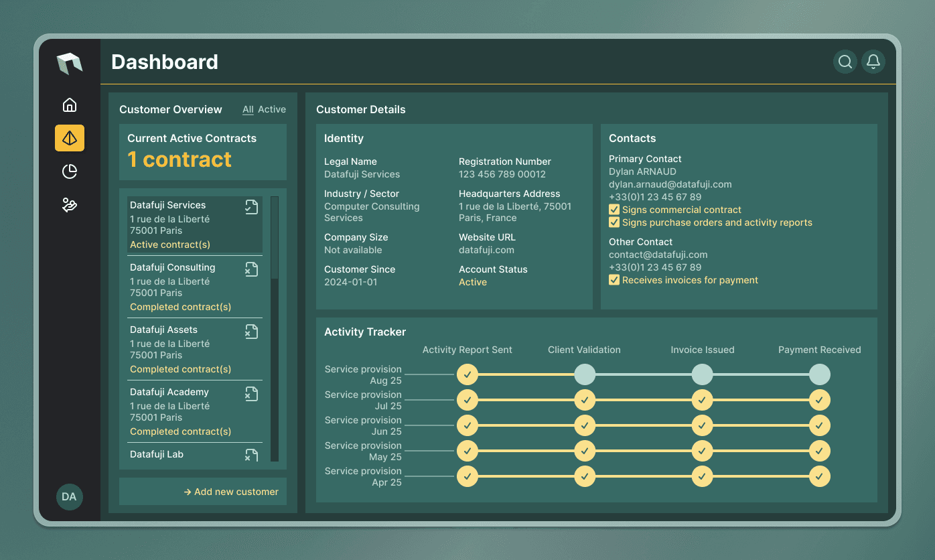
Task: Click Dylan ARNAUD contact name
Action: (x=642, y=171)
